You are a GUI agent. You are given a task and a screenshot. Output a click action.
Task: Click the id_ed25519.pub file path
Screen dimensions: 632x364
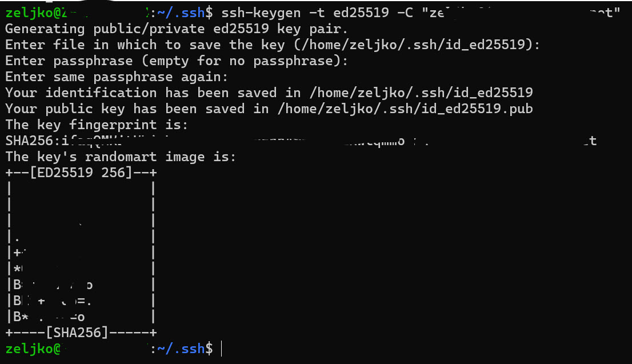(x=405, y=109)
